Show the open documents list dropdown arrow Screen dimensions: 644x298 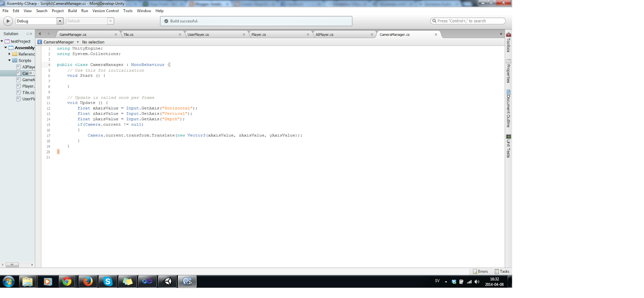click(501, 34)
